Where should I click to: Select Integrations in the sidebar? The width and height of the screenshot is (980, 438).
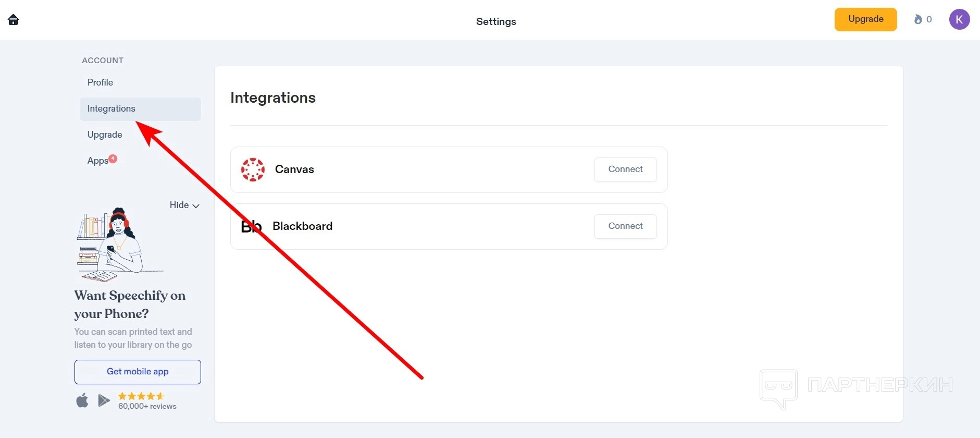111,108
